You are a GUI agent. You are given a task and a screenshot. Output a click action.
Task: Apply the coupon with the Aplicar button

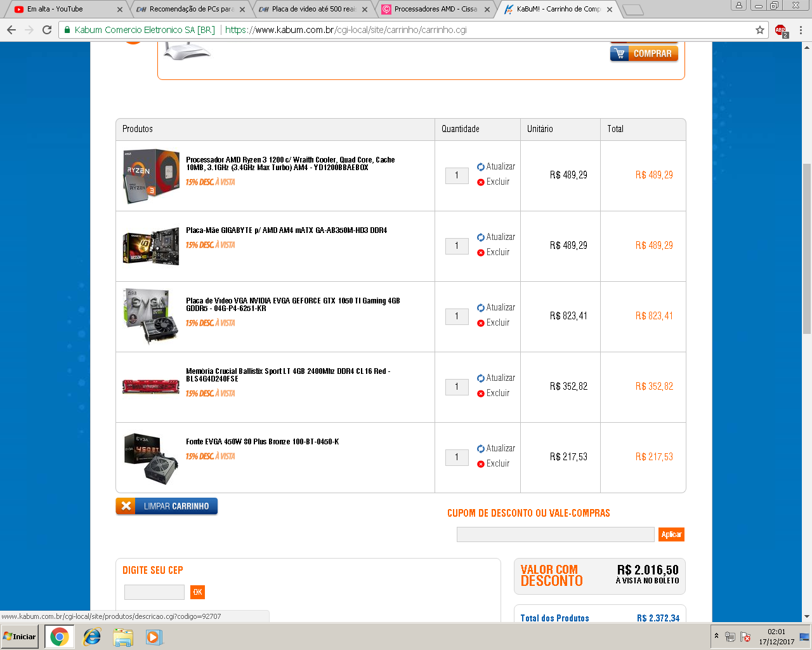click(x=671, y=534)
